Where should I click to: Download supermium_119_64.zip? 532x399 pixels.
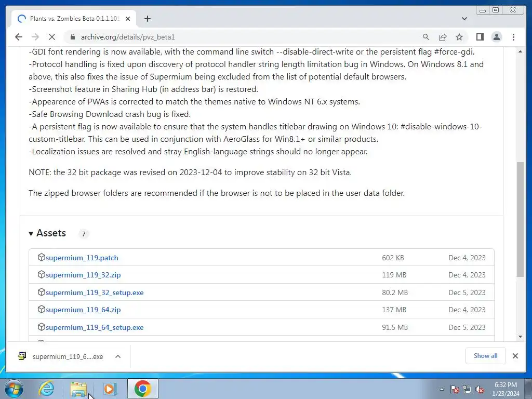coord(83,310)
